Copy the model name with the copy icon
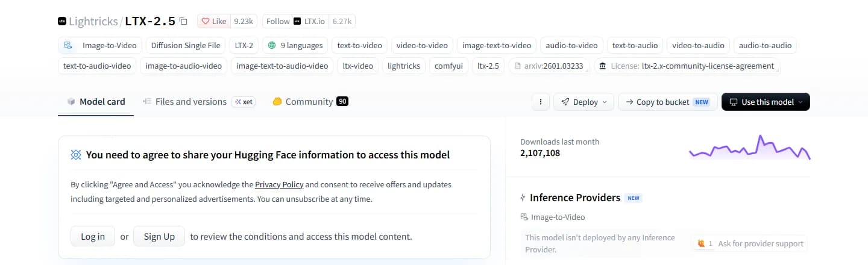This screenshot has height=265, width=868. (183, 21)
